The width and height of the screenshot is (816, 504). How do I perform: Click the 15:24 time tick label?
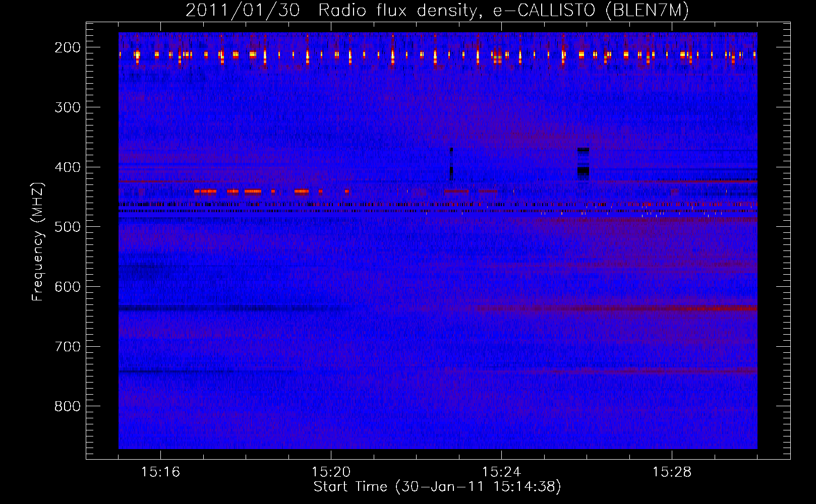501,472
